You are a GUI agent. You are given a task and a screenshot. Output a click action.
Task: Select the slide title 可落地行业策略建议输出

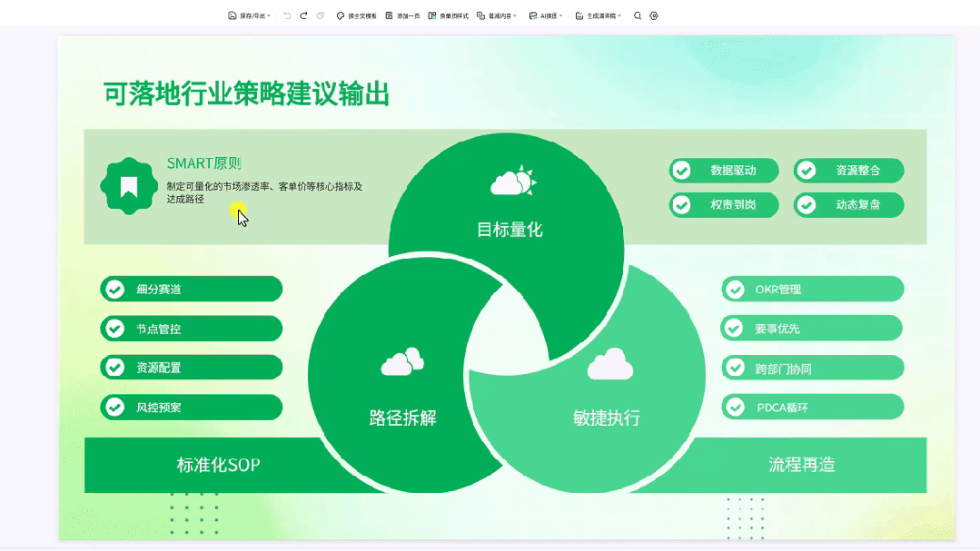tap(246, 93)
